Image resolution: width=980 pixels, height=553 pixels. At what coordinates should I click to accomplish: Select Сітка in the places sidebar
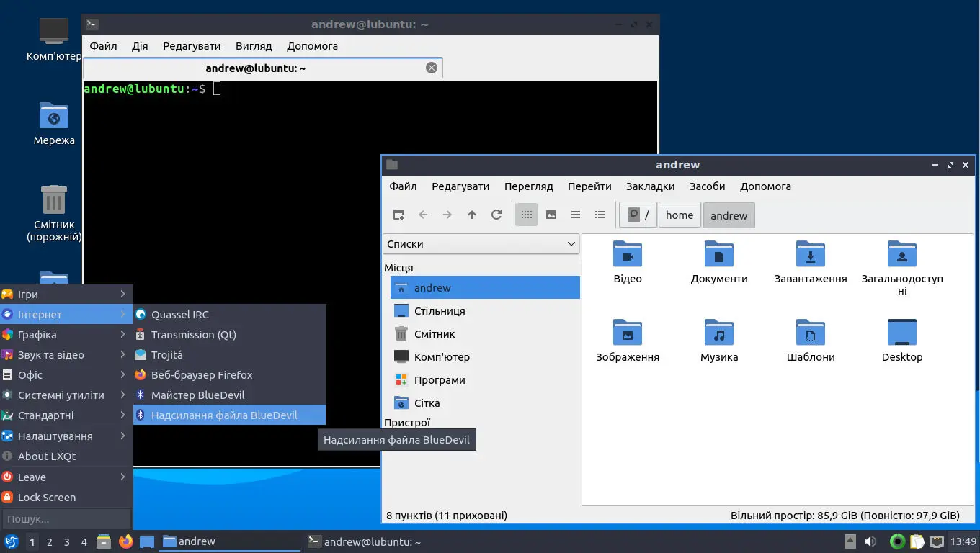pyautogui.click(x=485, y=403)
